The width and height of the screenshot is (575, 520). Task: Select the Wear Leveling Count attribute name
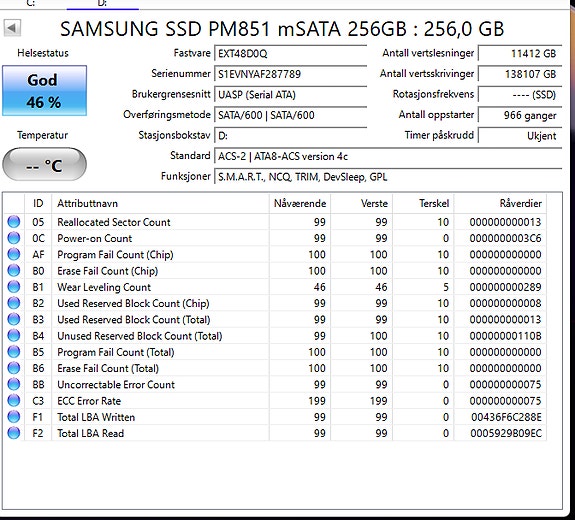104,287
